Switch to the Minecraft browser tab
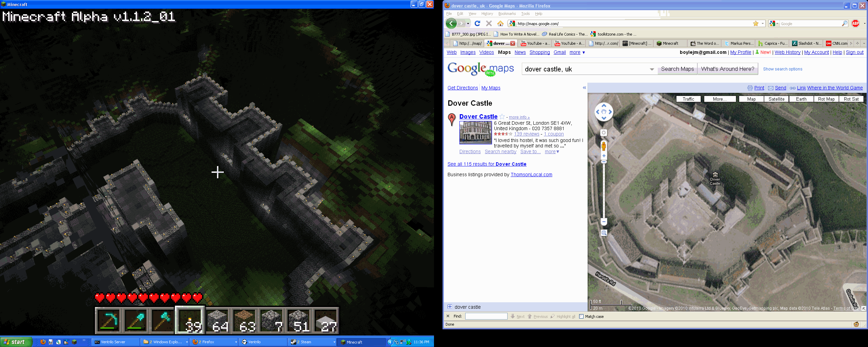 coord(670,43)
